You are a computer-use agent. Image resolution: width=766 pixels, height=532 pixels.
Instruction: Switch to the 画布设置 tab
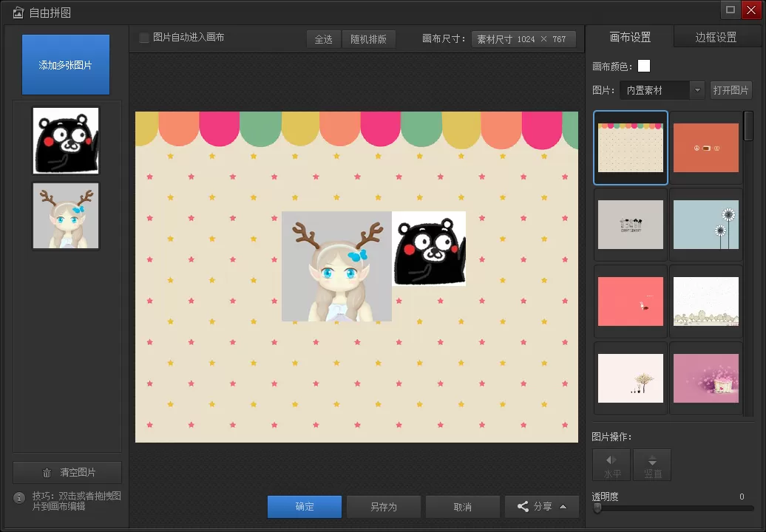coord(630,37)
